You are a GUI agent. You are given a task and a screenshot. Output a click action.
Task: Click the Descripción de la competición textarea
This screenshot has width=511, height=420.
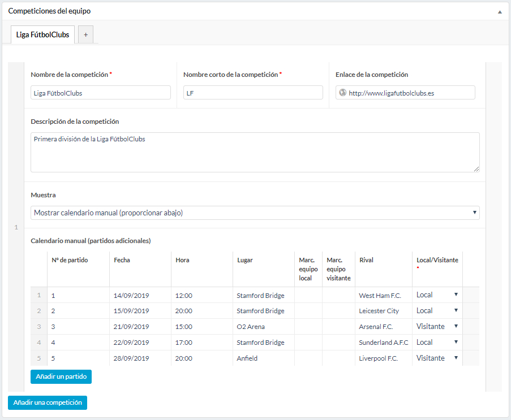[255, 152]
